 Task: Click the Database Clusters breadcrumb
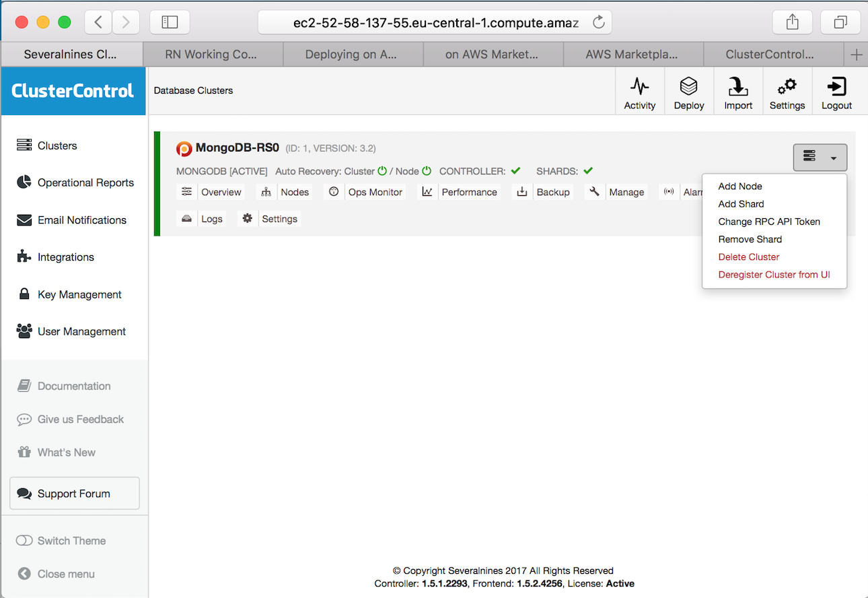coord(194,90)
